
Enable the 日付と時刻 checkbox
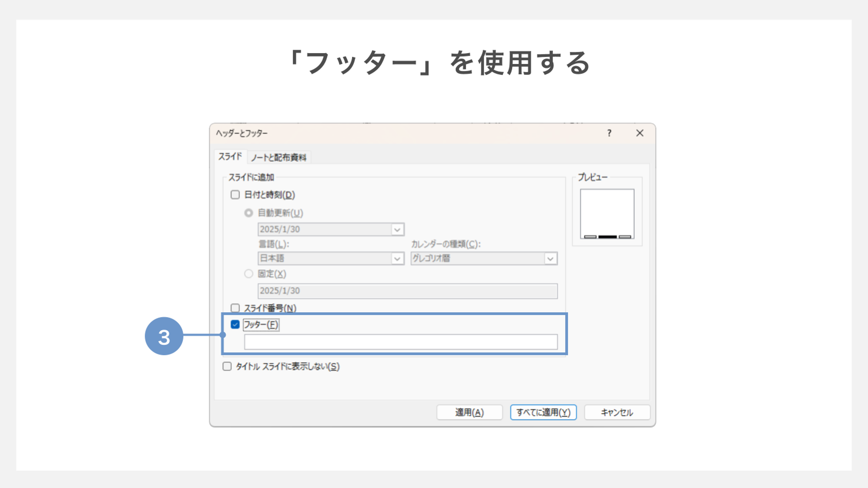pyautogui.click(x=235, y=195)
